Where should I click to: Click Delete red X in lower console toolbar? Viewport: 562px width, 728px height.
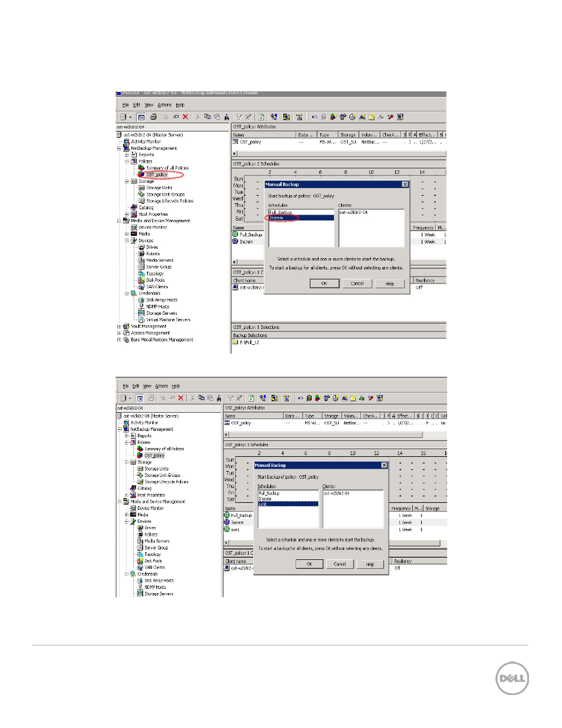click(x=181, y=398)
